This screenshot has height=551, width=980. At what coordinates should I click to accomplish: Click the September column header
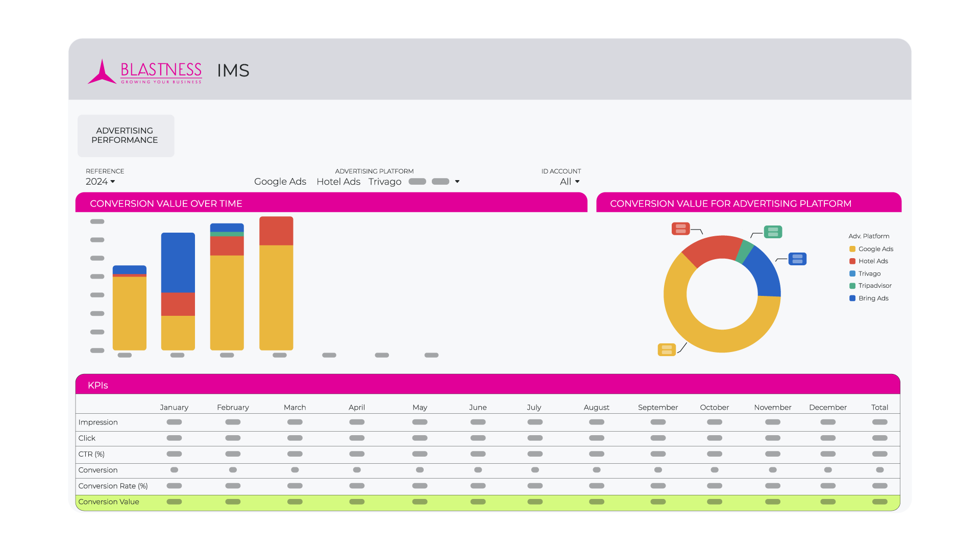click(658, 407)
